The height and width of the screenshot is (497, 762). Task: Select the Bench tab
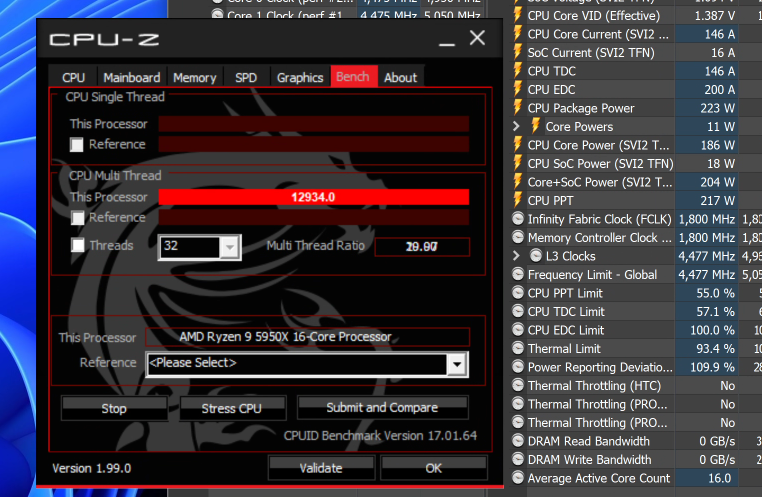(x=353, y=77)
